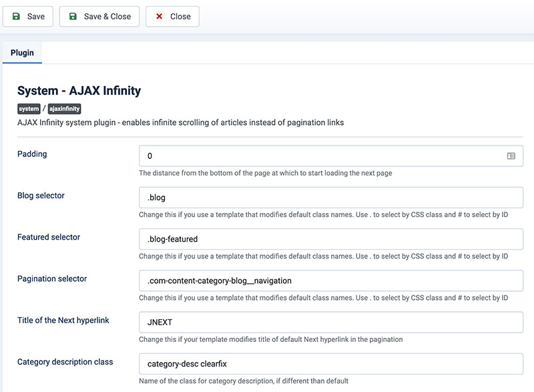This screenshot has width=534, height=392.
Task: Click the 'Padding' label
Action: coord(32,154)
